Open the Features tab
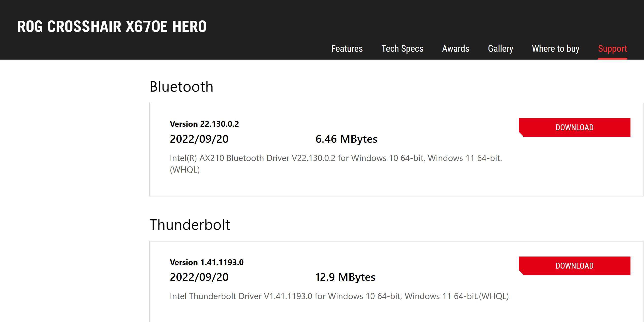 (x=347, y=48)
